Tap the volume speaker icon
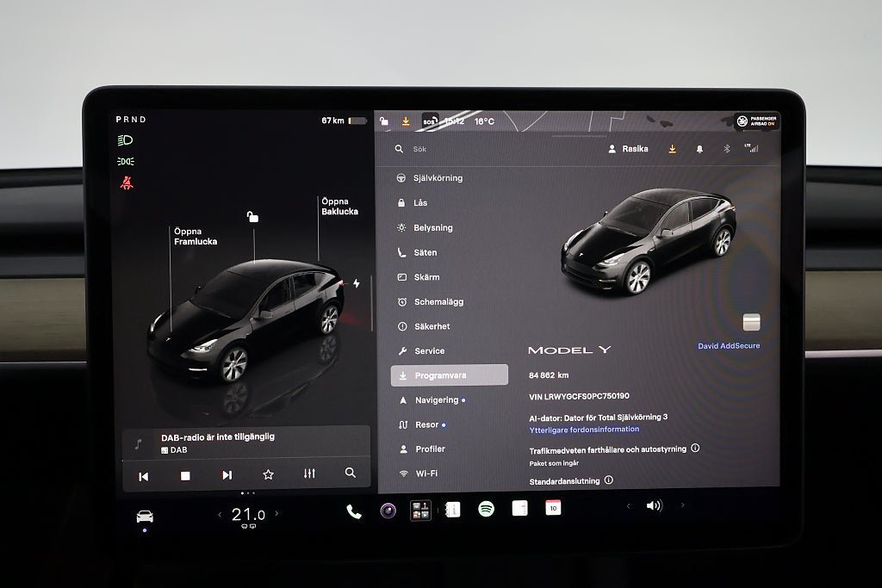This screenshot has width=882, height=588. point(655,506)
